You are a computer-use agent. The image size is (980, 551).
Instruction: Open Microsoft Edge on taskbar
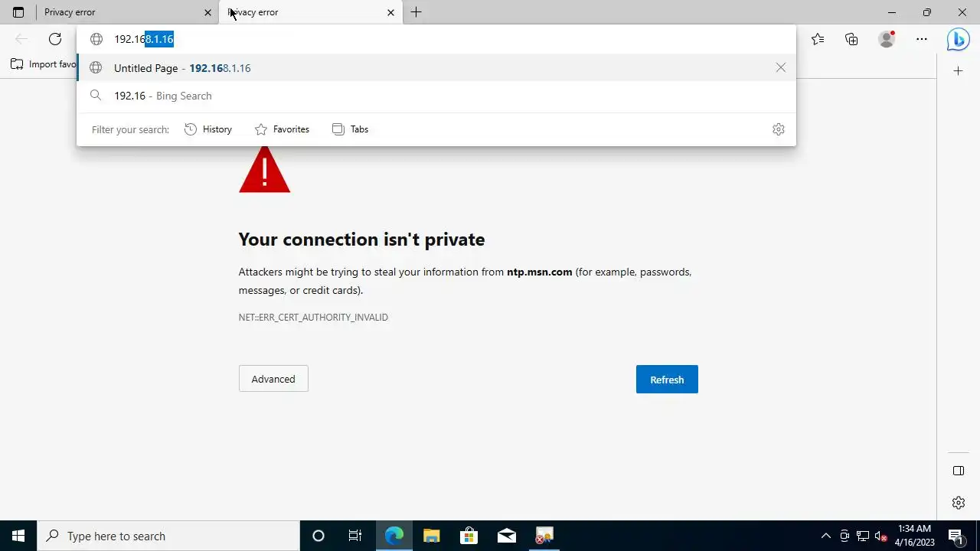394,536
